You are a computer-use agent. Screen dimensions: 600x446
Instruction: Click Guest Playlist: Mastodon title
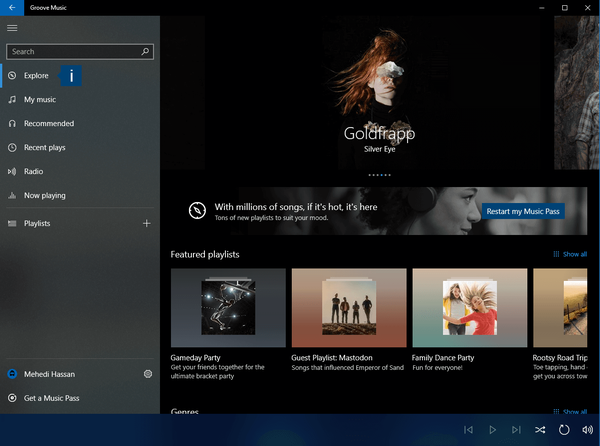tap(332, 358)
